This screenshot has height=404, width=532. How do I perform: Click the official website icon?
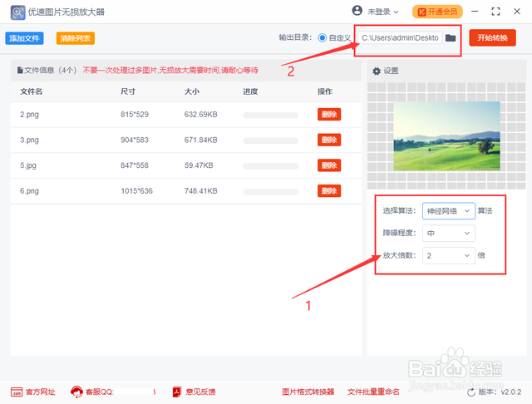17,392
